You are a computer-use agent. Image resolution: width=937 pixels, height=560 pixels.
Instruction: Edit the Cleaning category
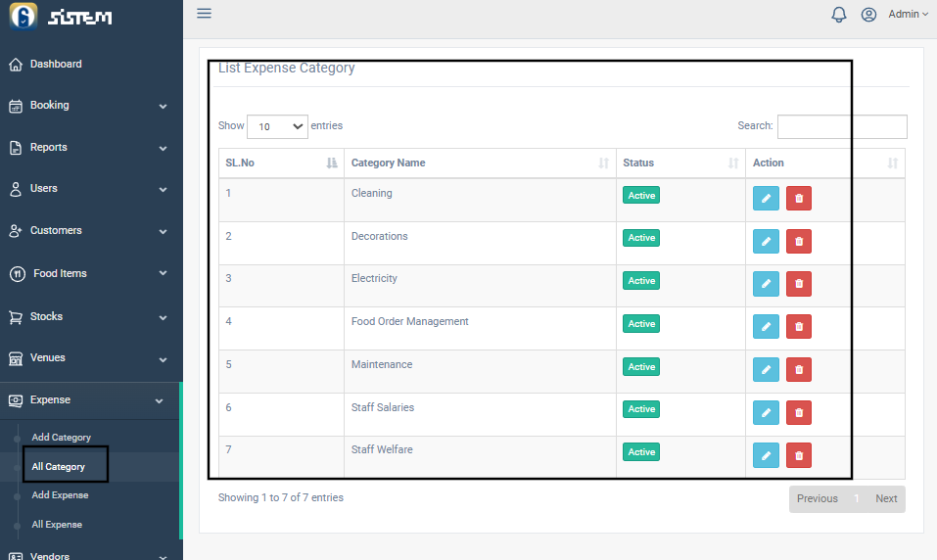coord(766,199)
